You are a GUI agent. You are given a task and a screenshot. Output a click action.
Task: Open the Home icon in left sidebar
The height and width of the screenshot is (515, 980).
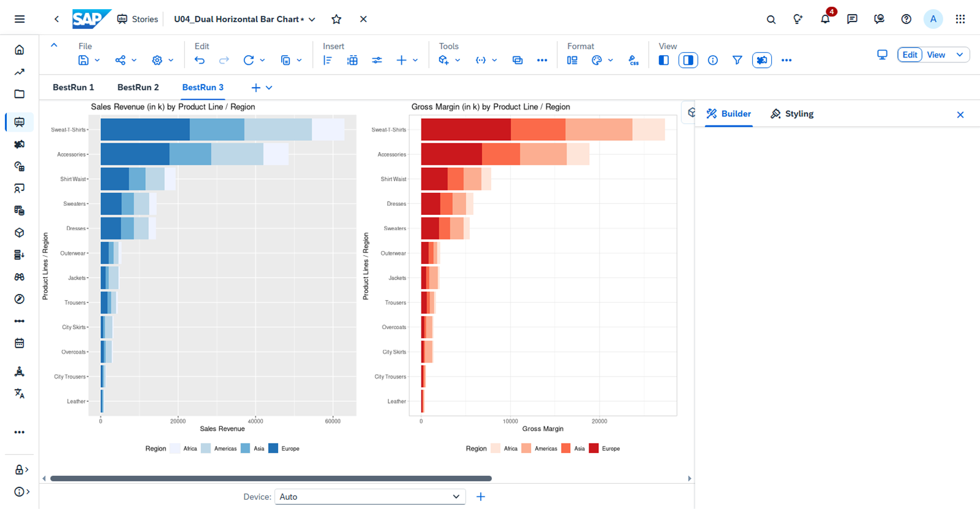pos(20,50)
